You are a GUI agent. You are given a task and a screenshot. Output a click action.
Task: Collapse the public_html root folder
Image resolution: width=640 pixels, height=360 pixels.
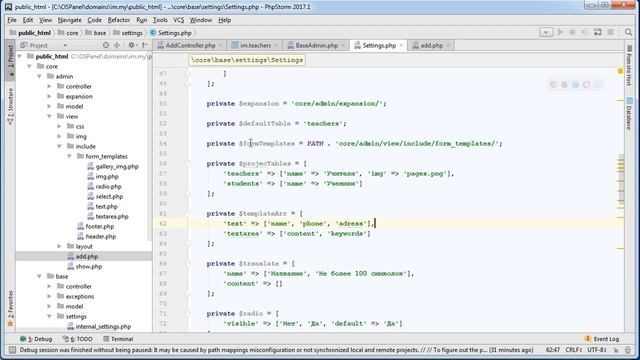click(x=20, y=56)
